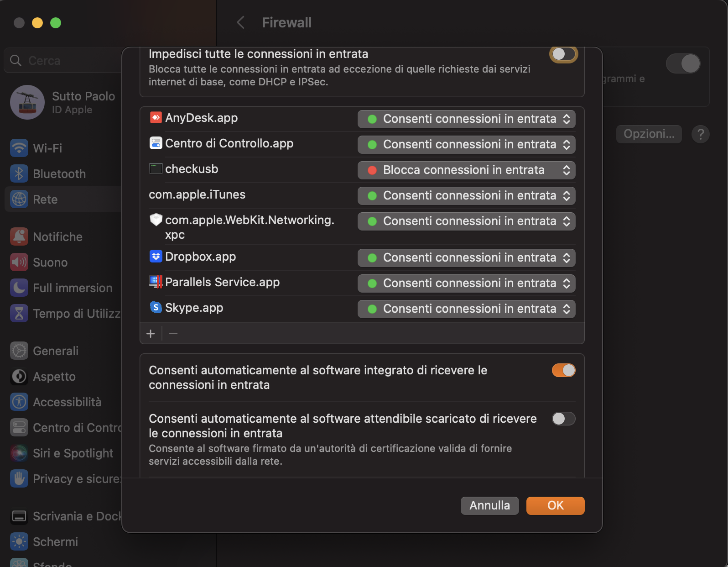Select the Parallels Service.app icon
Screen dimensions: 728x567
point(156,282)
